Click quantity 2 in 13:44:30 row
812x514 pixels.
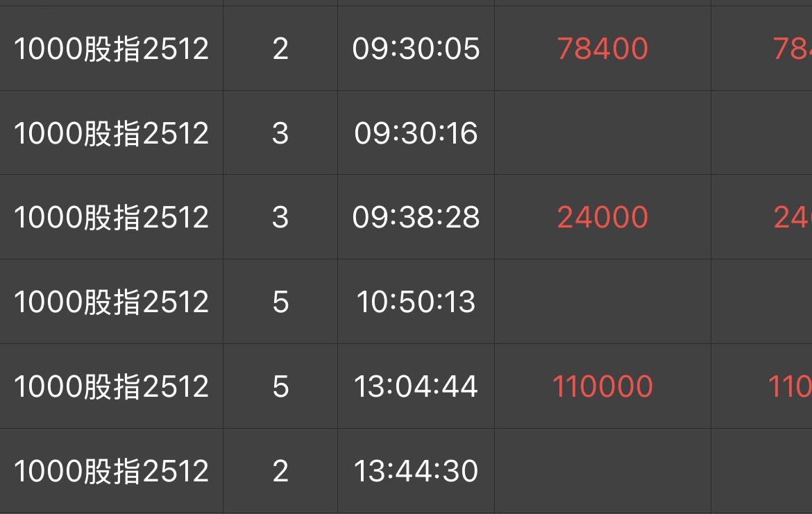[x=280, y=470]
